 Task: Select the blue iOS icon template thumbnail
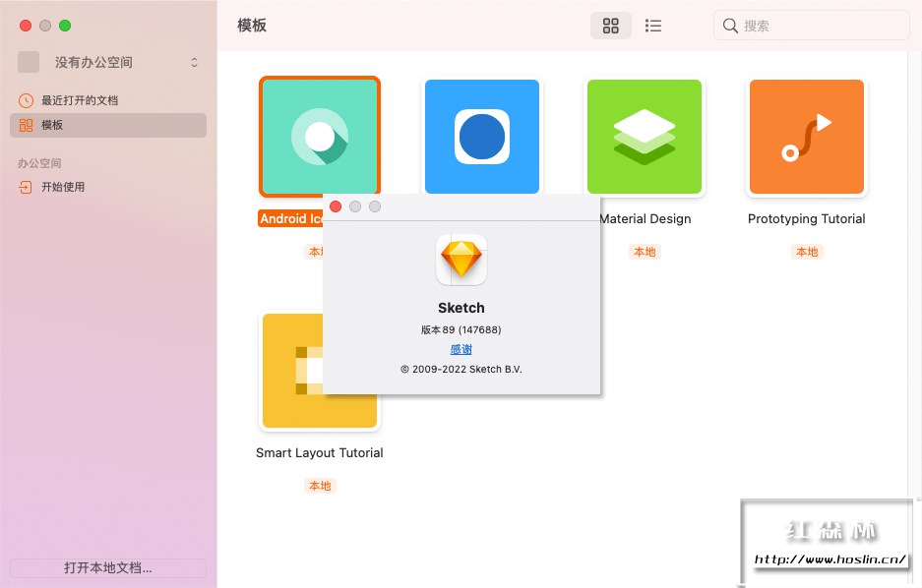481,137
